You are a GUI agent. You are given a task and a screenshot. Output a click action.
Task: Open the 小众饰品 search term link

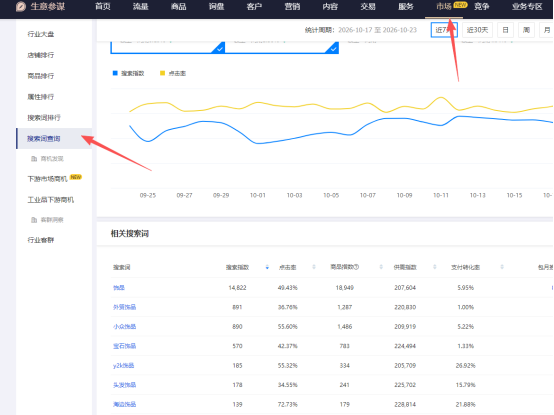pos(124,326)
